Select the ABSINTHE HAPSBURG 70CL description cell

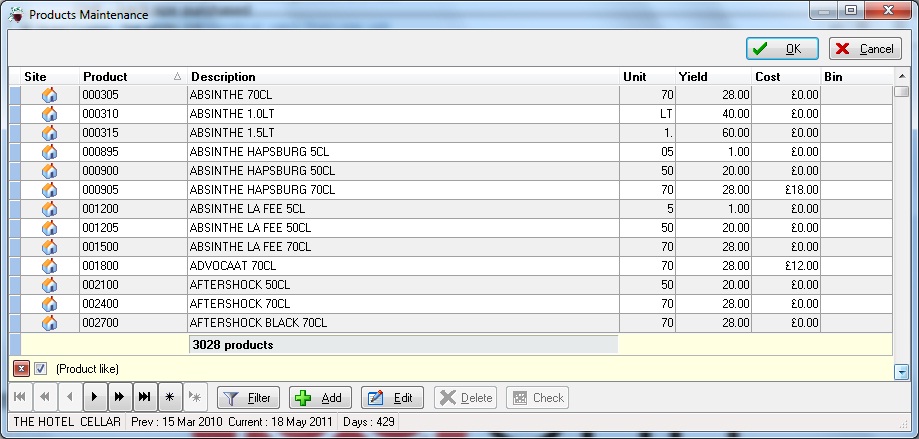(x=403, y=190)
